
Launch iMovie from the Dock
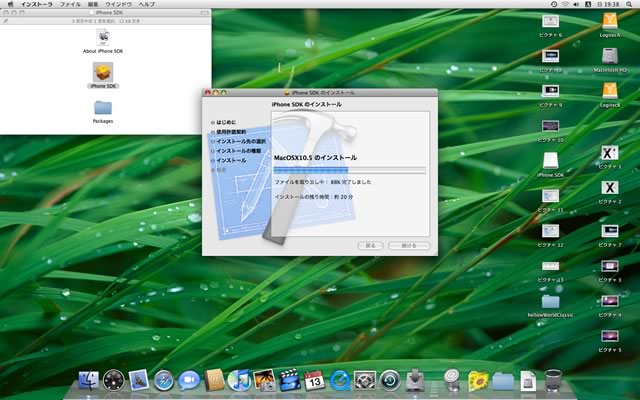click(x=289, y=380)
